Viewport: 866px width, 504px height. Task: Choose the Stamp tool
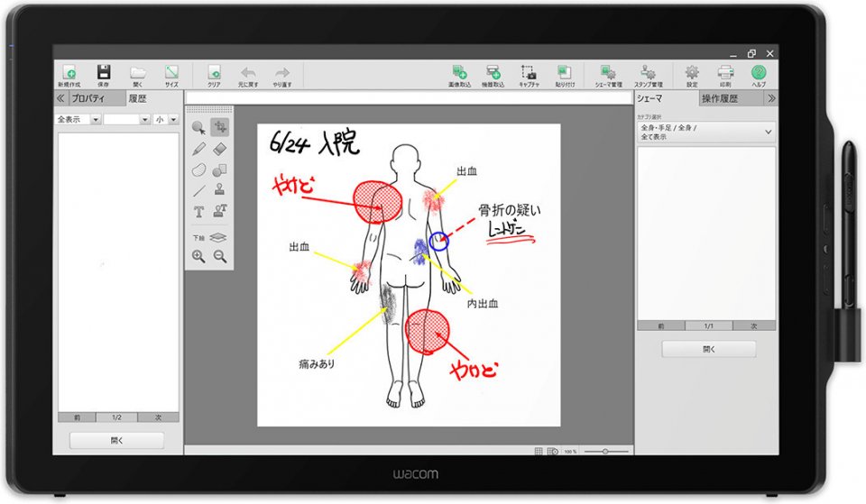tap(219, 190)
